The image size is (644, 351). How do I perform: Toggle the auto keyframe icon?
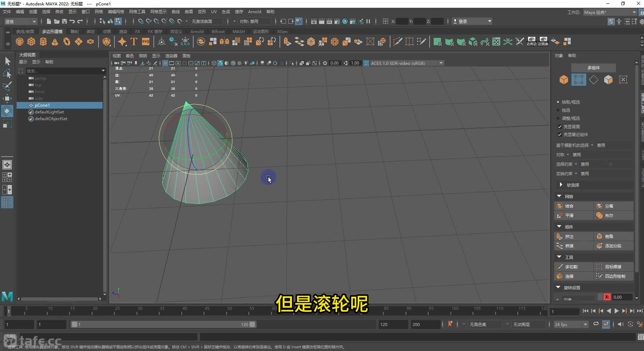630,324
